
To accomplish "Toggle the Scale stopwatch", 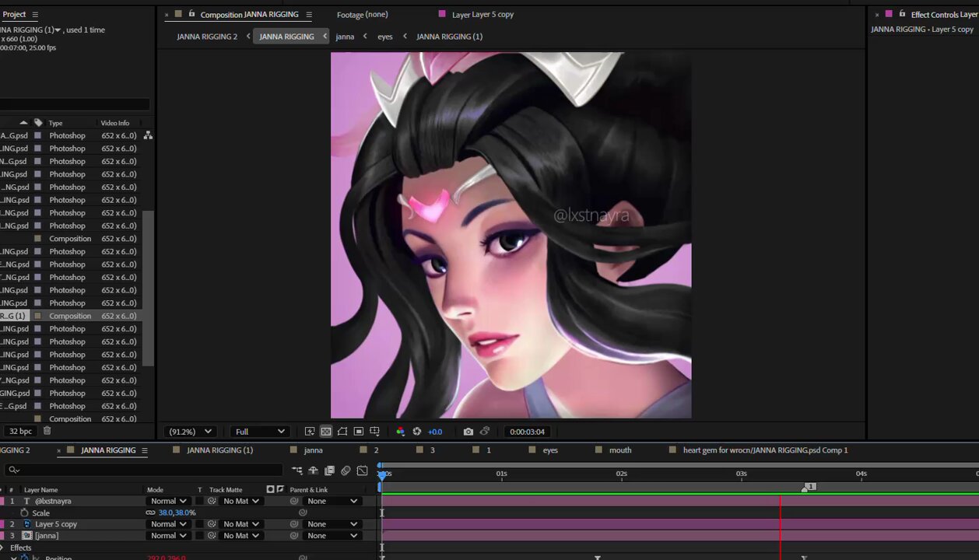I will pyautogui.click(x=24, y=513).
